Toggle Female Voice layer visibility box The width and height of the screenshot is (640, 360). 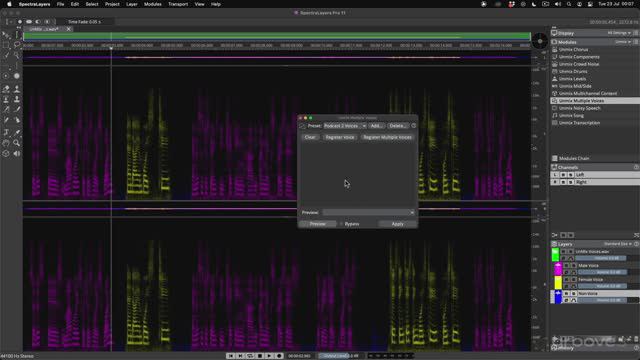click(x=566, y=280)
